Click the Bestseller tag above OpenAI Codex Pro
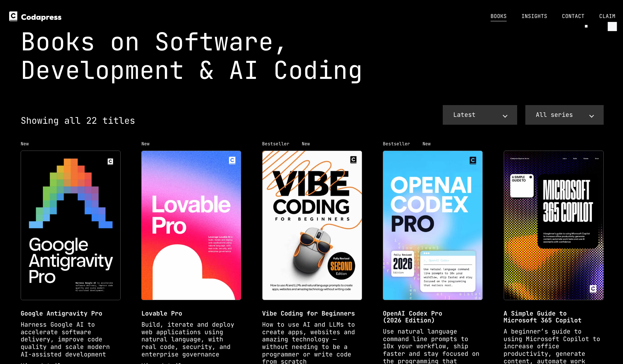The height and width of the screenshot is (364, 623). (x=396, y=144)
